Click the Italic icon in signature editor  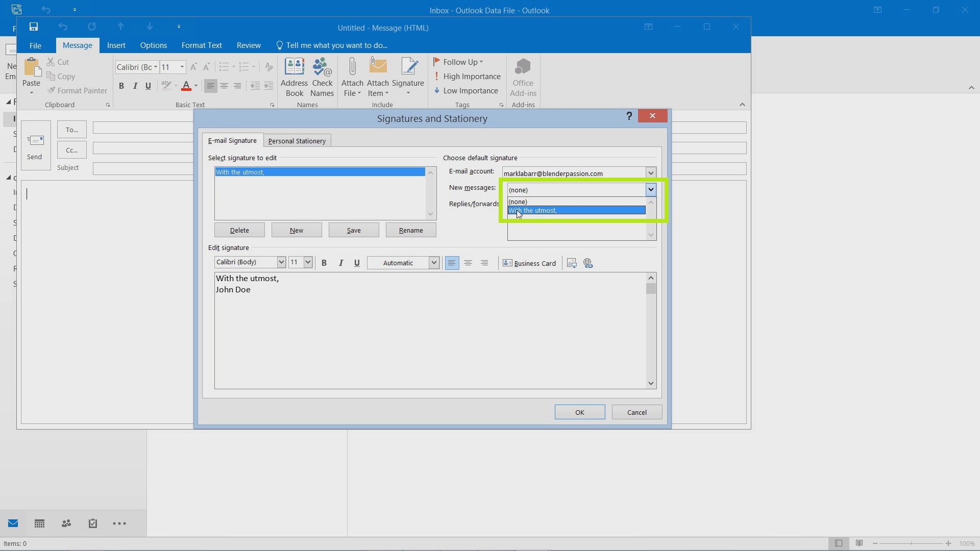click(340, 262)
